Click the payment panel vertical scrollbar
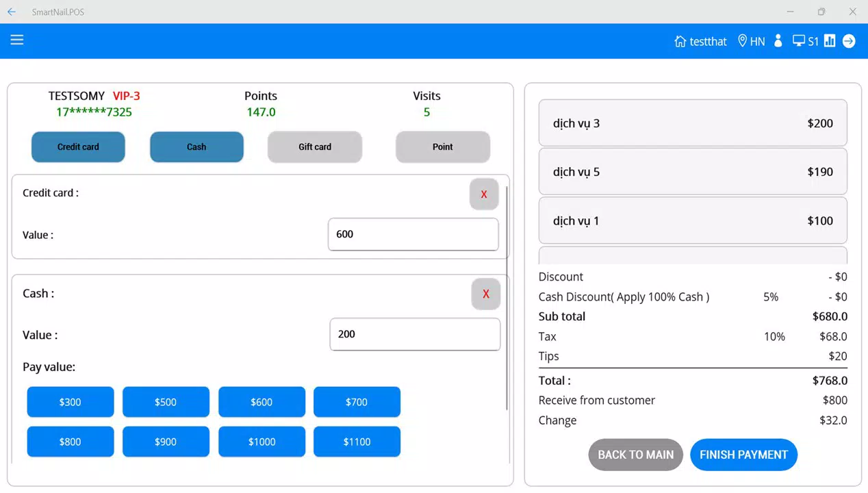 507,298
